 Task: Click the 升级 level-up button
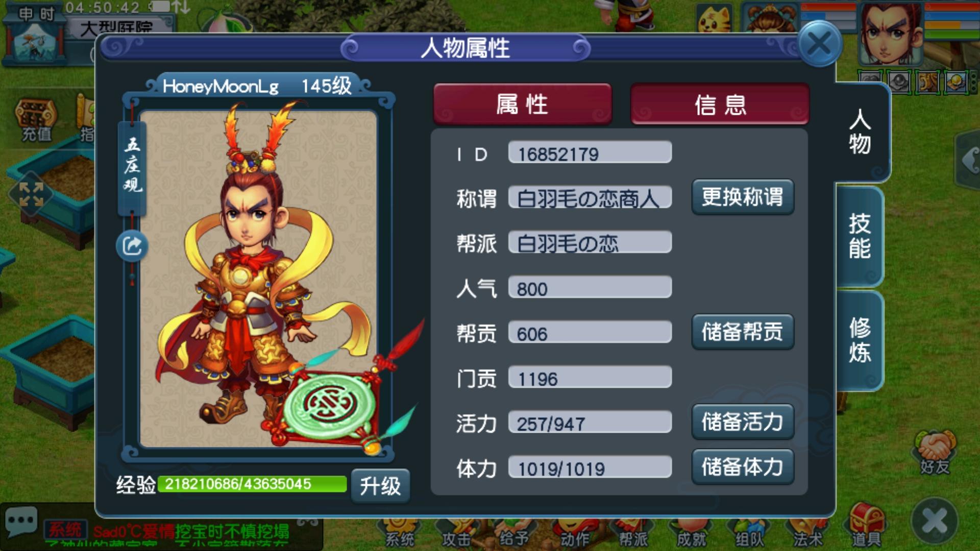tap(380, 486)
